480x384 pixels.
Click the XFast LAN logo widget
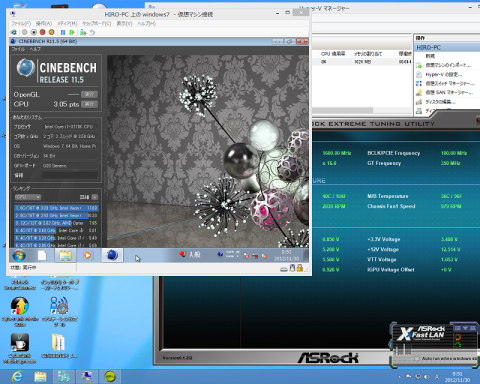tap(422, 334)
